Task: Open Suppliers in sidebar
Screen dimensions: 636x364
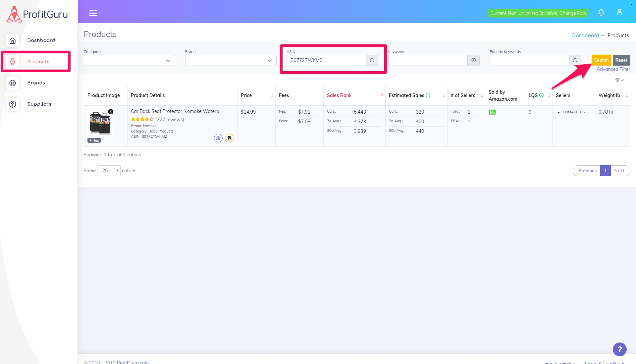Action: 39,104
